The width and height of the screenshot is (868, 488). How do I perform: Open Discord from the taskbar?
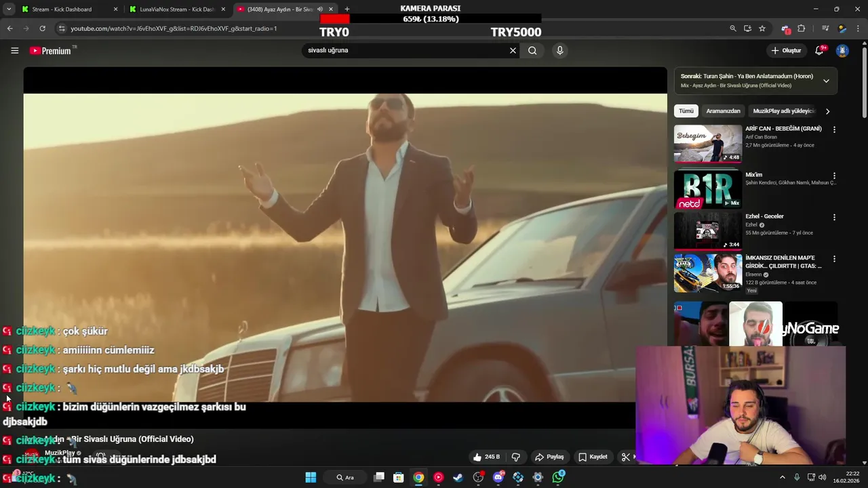[x=498, y=477]
